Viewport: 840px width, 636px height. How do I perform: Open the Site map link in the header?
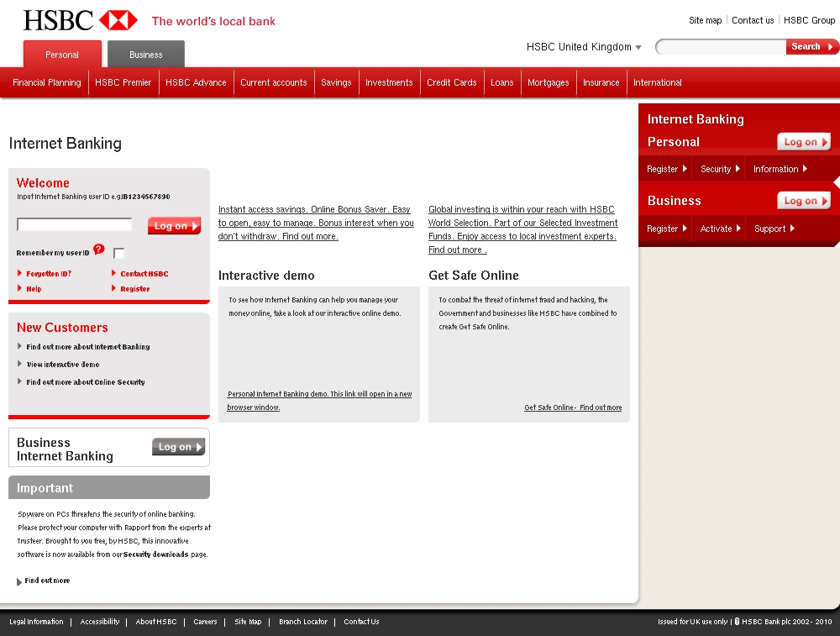pos(705,20)
